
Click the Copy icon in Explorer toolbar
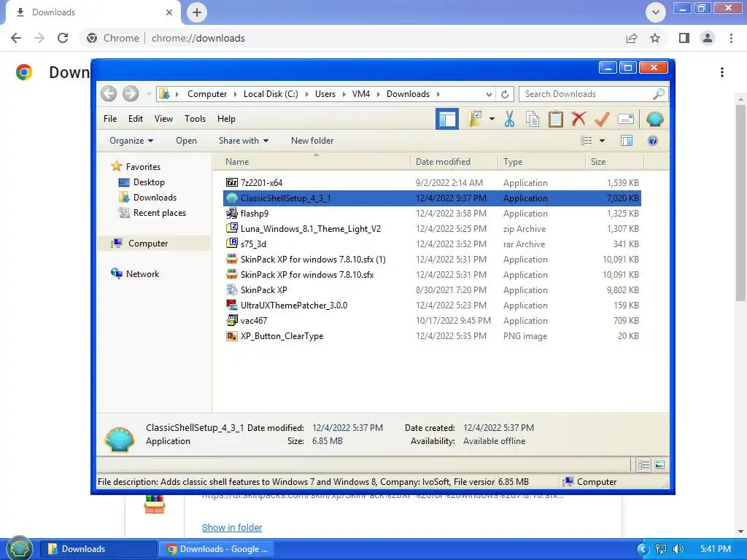[532, 119]
